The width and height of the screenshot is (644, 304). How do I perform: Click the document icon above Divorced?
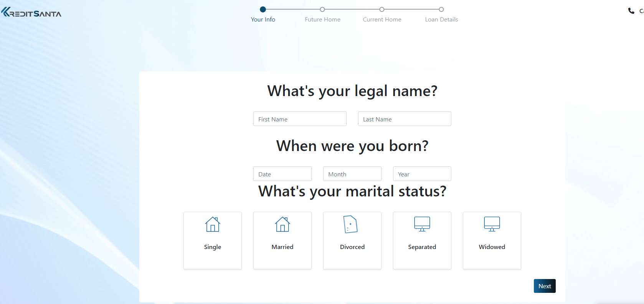click(x=350, y=224)
